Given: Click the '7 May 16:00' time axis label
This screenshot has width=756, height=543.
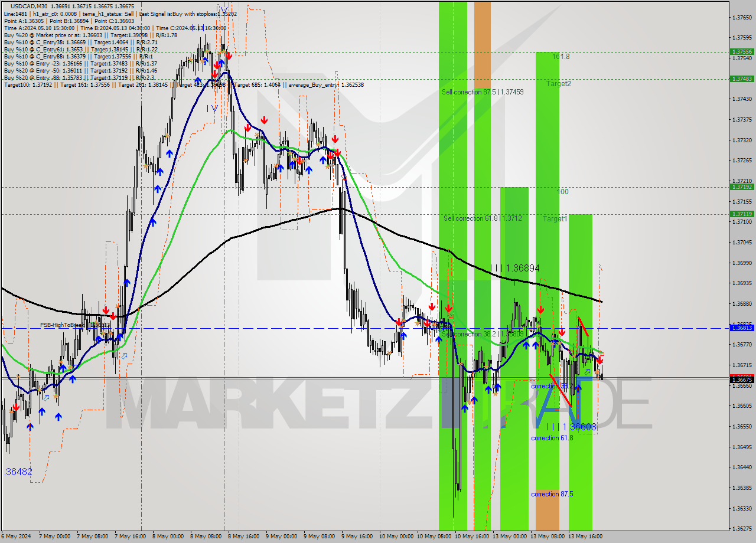Looking at the screenshot, I should click(131, 537).
